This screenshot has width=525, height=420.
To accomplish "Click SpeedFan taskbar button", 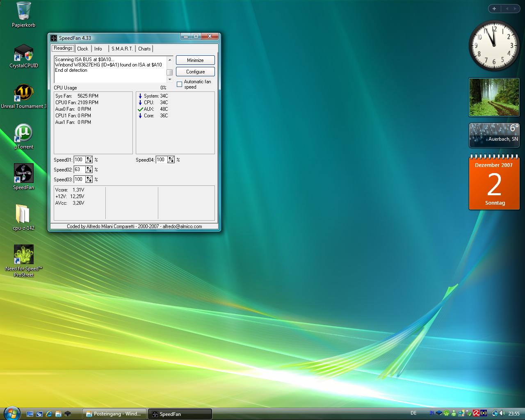I will point(180,414).
